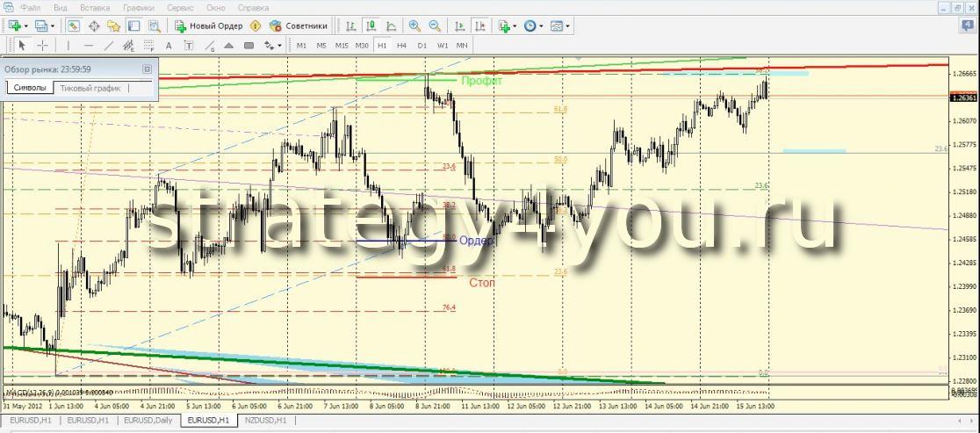Click the Советники button
The image size is (980, 433).
(300, 26)
